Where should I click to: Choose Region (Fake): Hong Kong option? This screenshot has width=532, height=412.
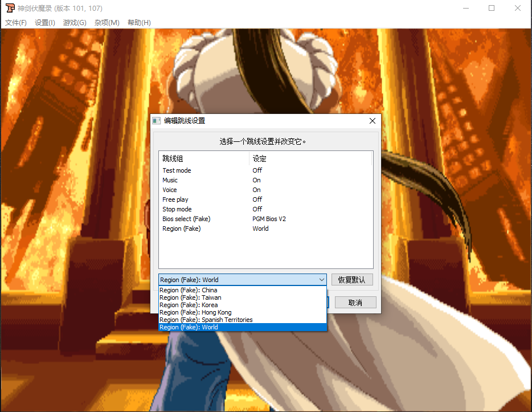point(243,313)
